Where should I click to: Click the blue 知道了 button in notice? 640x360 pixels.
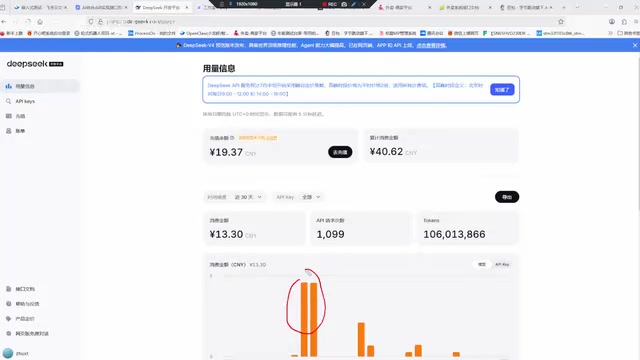502,89
